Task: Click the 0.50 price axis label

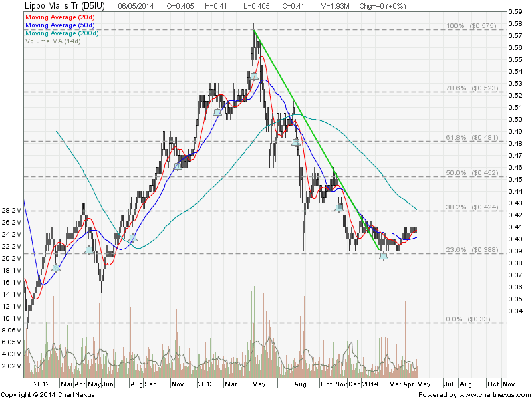Action: click(515, 120)
